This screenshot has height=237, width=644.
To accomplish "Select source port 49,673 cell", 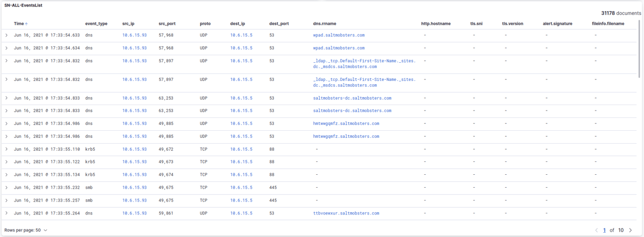I will [166, 161].
